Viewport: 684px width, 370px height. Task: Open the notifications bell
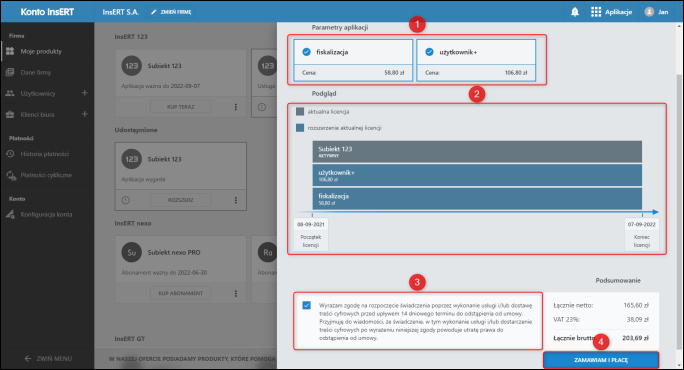(x=575, y=12)
